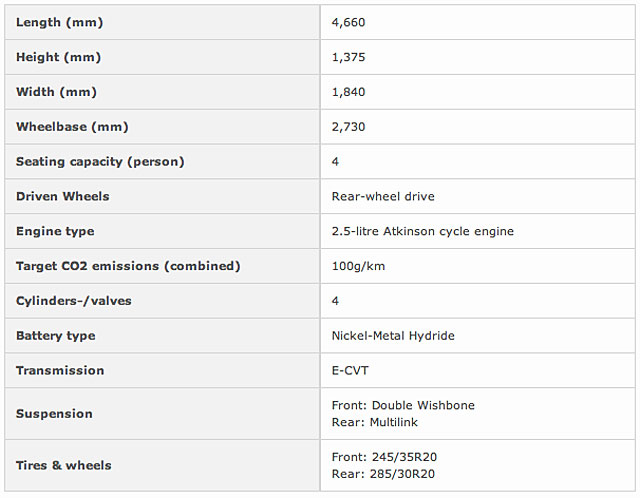Click the Target CO2 emissions label

(128, 266)
